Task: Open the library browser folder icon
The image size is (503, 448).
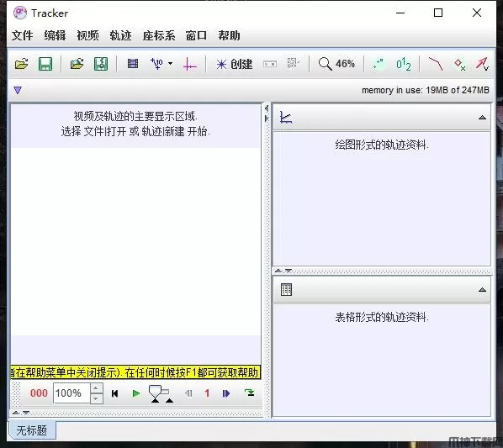Action: point(77,64)
